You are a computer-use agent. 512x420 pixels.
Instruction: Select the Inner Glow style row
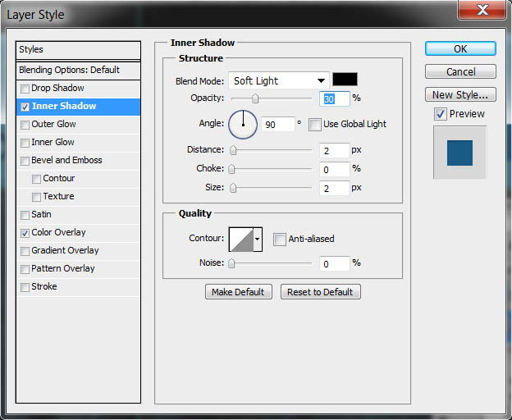(x=79, y=143)
